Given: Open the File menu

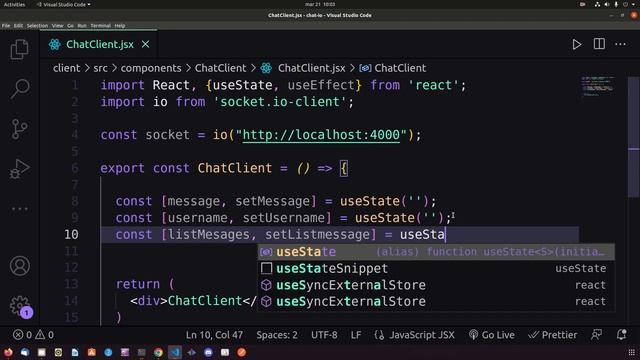Looking at the screenshot, I should coord(6,25).
